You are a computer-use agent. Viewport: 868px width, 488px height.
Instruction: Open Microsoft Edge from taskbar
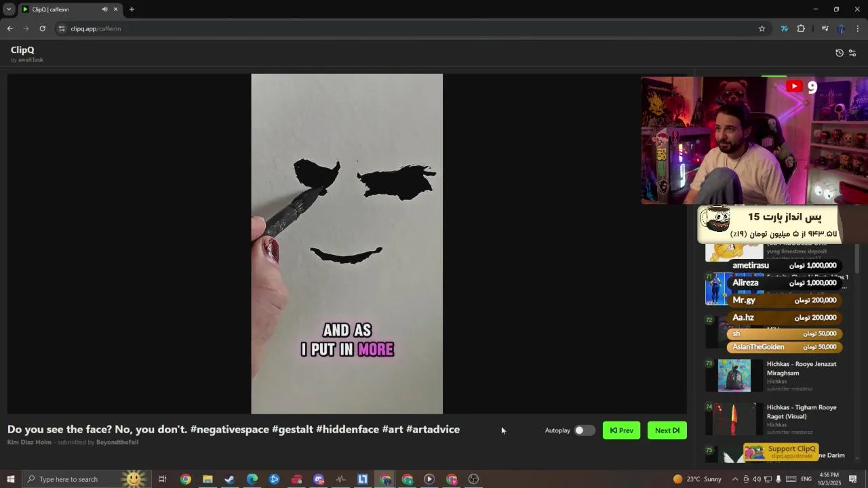(252, 479)
